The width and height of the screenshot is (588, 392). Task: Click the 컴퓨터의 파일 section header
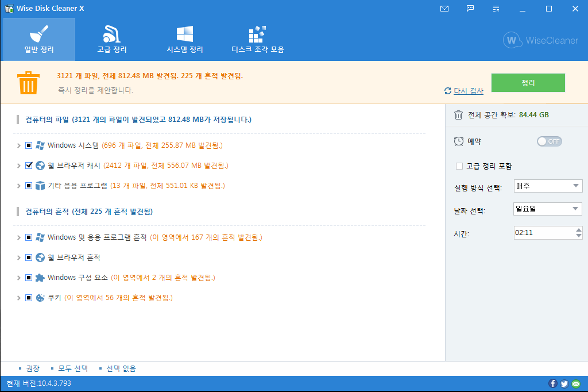138,120
